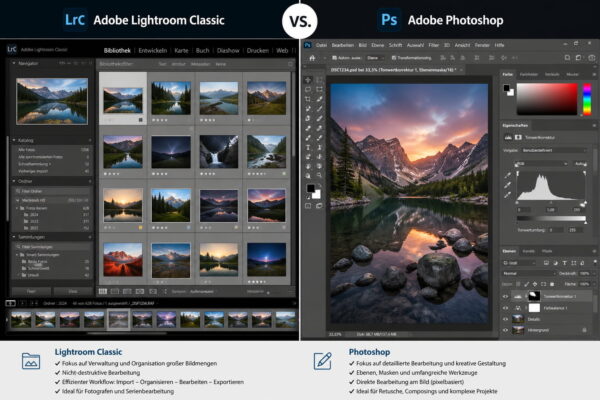Switch to the Ebenen panel tab
The width and height of the screenshot is (600, 400).
(509, 251)
